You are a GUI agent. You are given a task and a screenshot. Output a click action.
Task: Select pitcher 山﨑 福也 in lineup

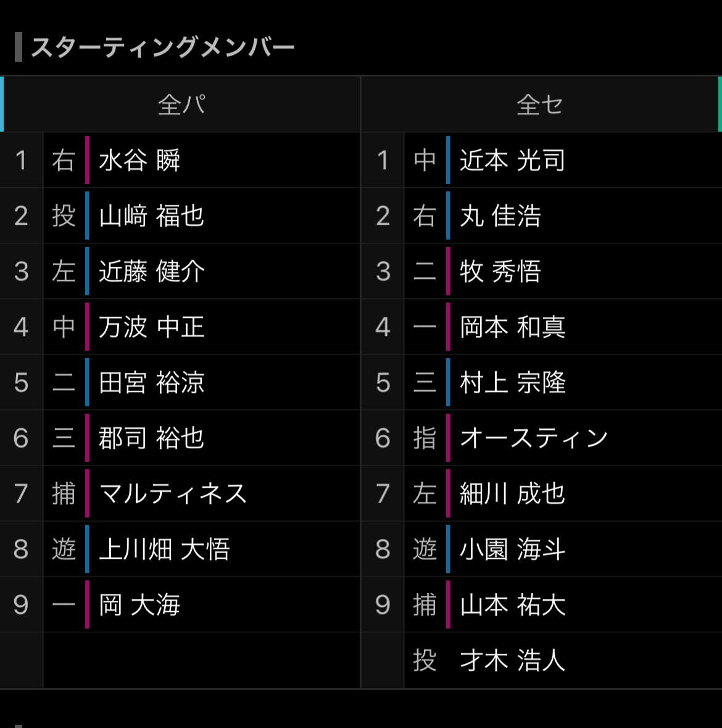(151, 216)
